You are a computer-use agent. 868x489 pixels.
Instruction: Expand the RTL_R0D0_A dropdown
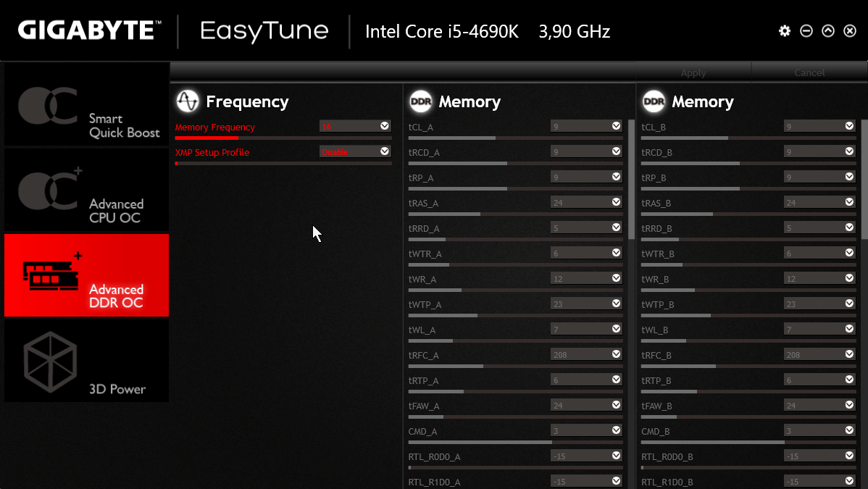coord(586,456)
